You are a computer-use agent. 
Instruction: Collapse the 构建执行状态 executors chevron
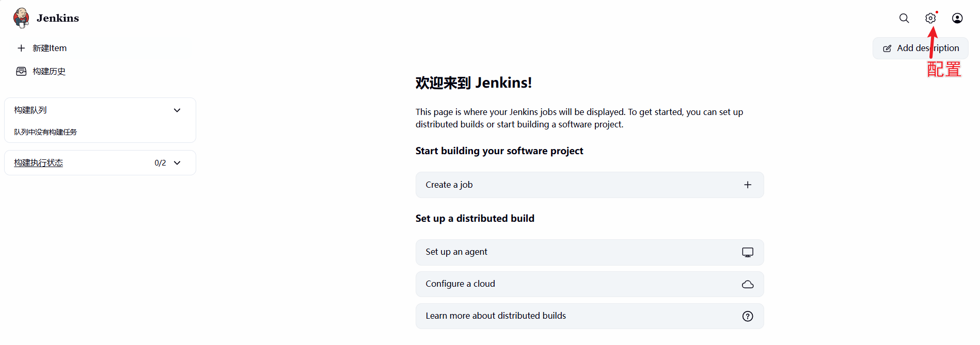pos(177,162)
